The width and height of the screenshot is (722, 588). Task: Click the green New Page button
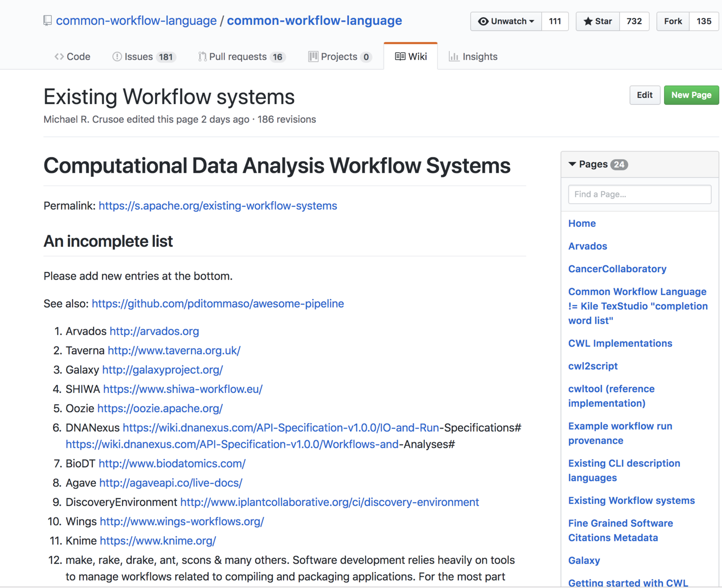[x=691, y=95]
